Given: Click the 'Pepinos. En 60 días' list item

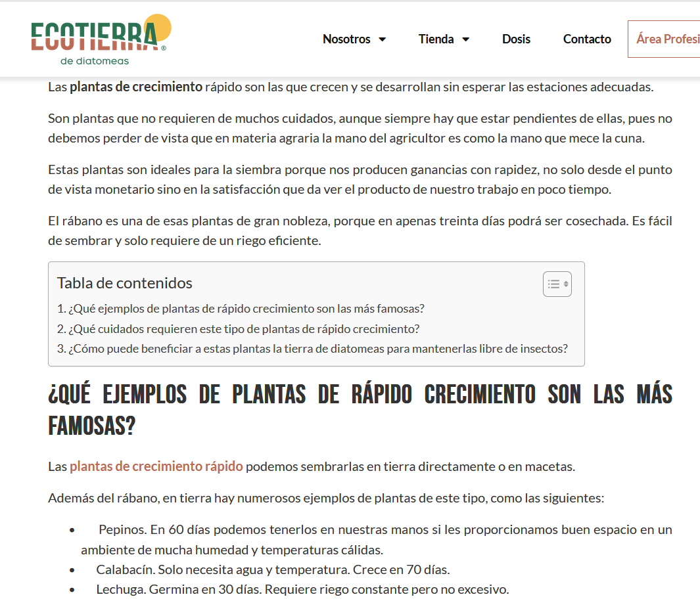Looking at the screenshot, I should [377, 539].
